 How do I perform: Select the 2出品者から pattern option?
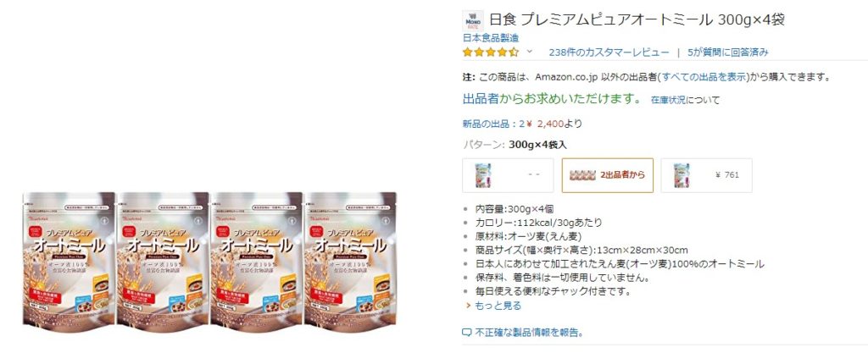[x=607, y=175]
